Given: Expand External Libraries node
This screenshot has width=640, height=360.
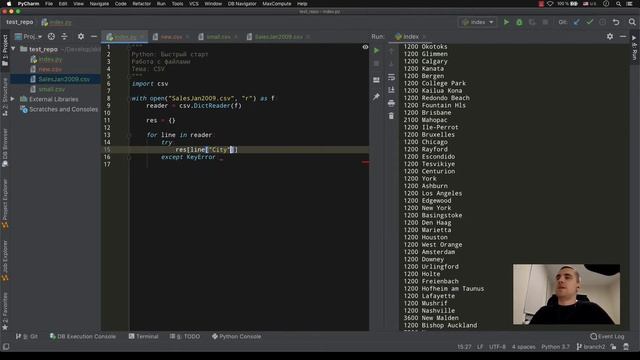Looking at the screenshot, I should click(x=12, y=99).
